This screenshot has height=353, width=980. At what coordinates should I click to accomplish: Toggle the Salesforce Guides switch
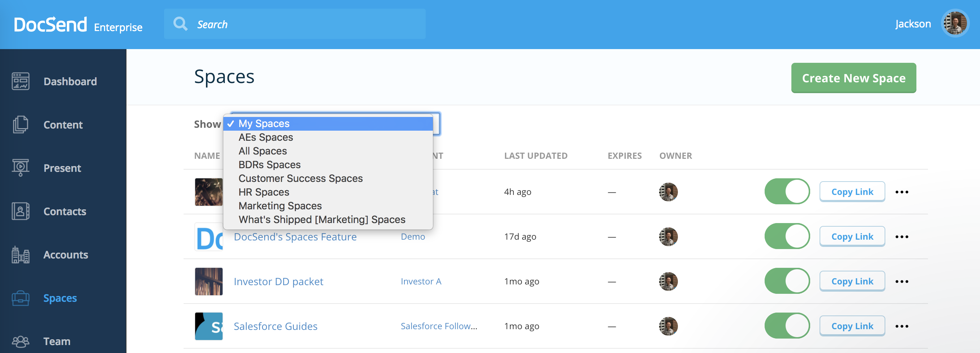[787, 326]
